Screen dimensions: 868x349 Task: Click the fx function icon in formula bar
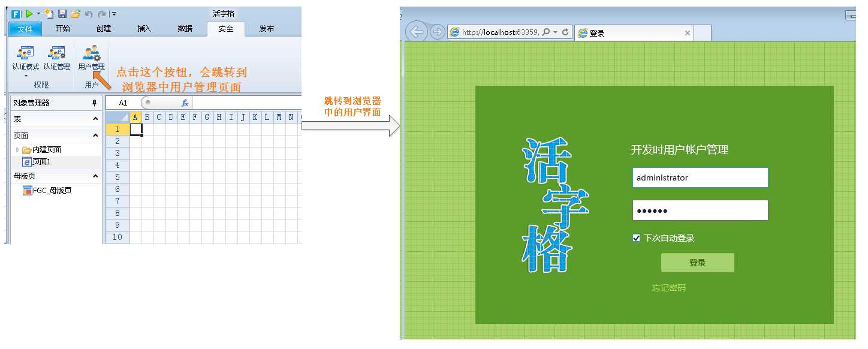point(185,103)
